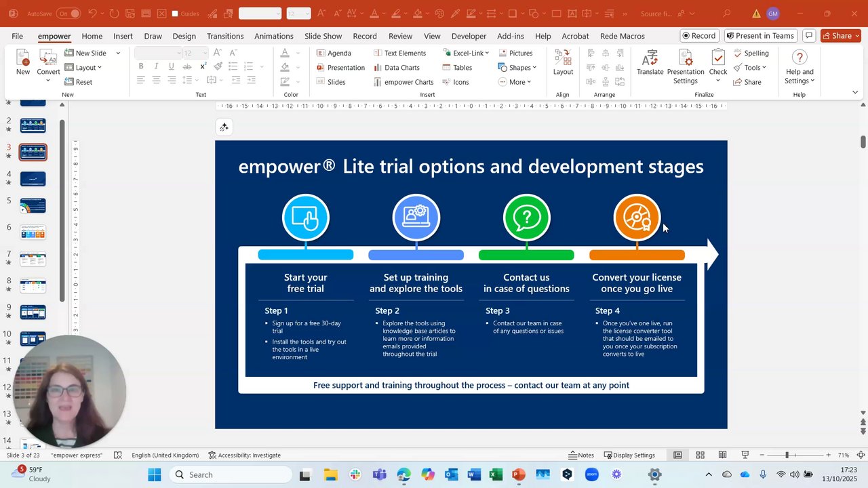Switch to Normal view in status bar
The height and width of the screenshot is (488, 868).
[x=677, y=455]
